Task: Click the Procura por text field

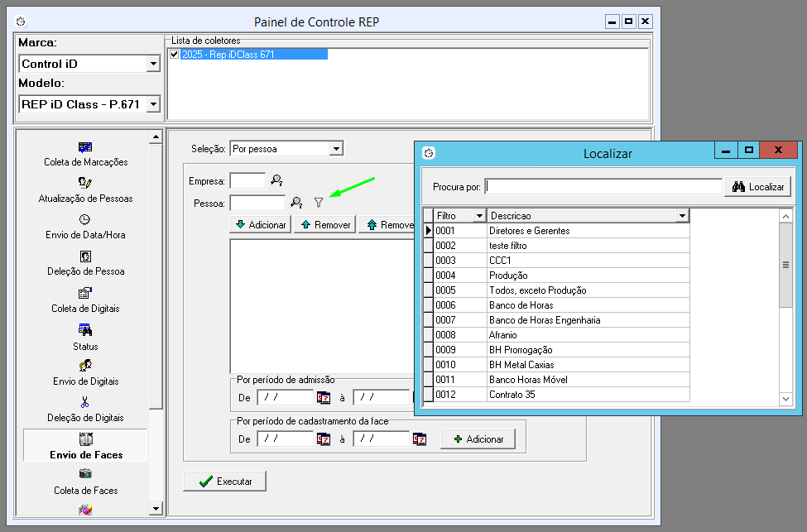Action: click(603, 187)
